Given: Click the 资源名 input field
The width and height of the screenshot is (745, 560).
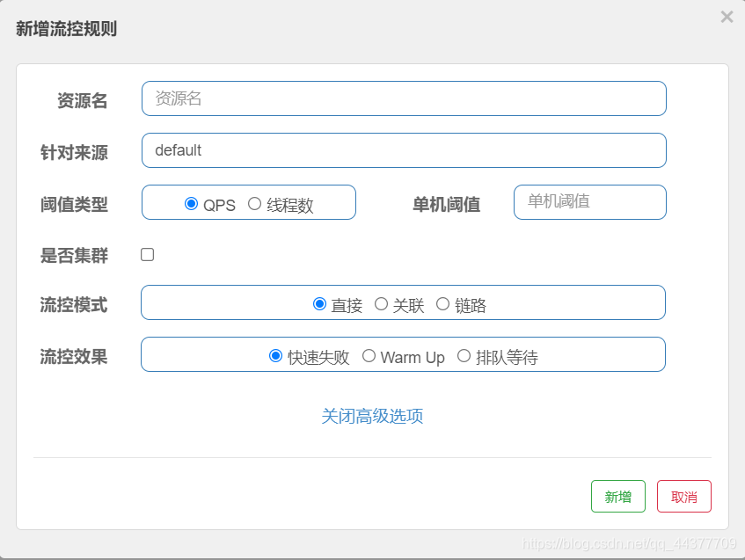Looking at the screenshot, I should point(404,98).
